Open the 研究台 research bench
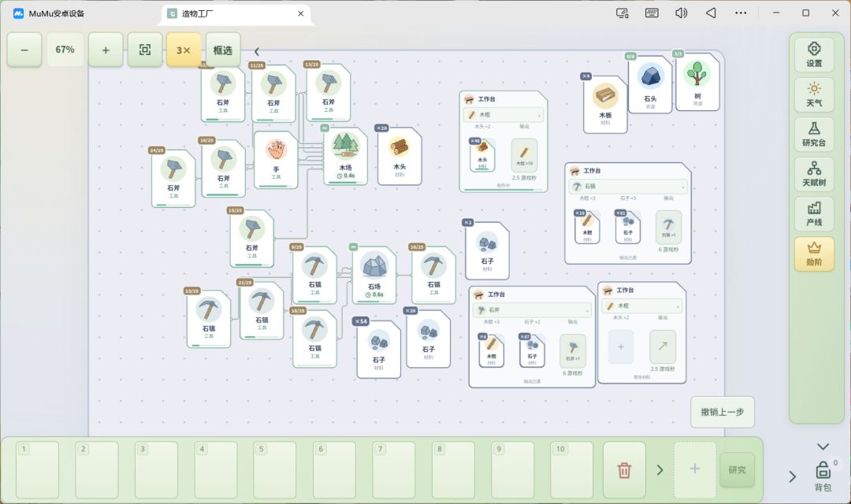Image resolution: width=851 pixels, height=504 pixels. (x=813, y=134)
